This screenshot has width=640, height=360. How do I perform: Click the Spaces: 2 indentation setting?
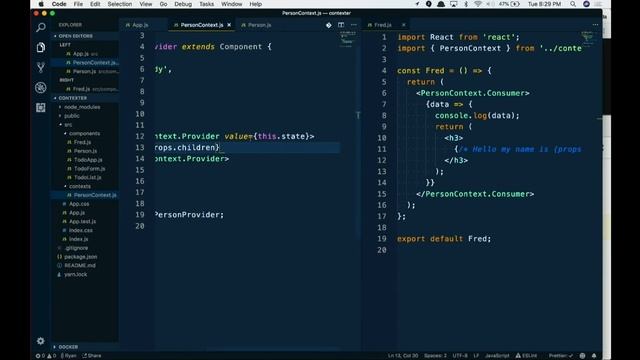(x=435, y=356)
